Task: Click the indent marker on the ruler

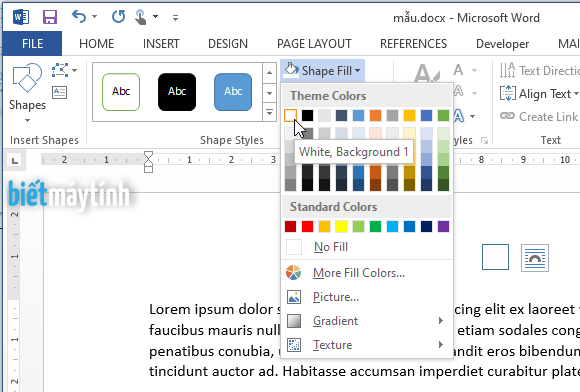Action: pyautogui.click(x=148, y=162)
